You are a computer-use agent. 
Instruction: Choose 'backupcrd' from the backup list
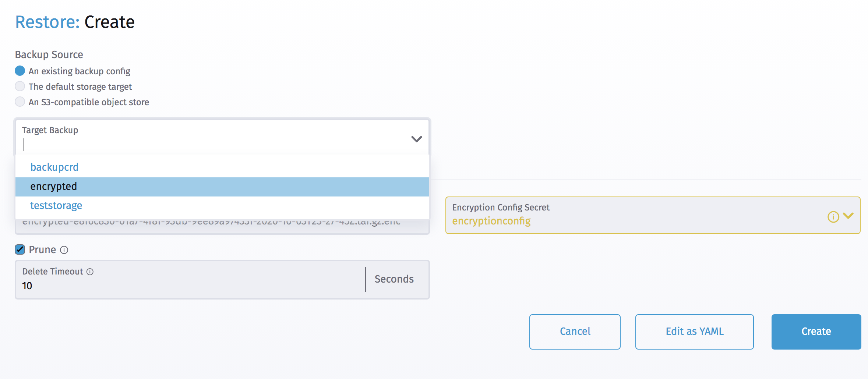(x=54, y=167)
